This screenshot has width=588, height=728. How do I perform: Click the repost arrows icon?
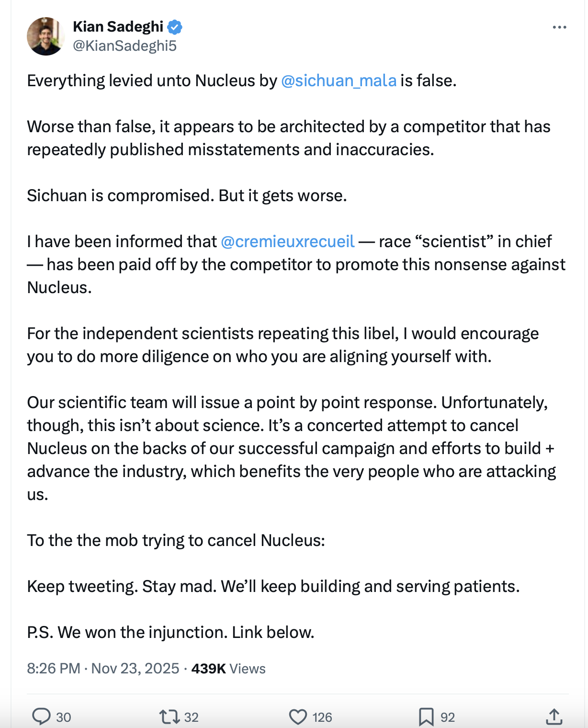[169, 717]
